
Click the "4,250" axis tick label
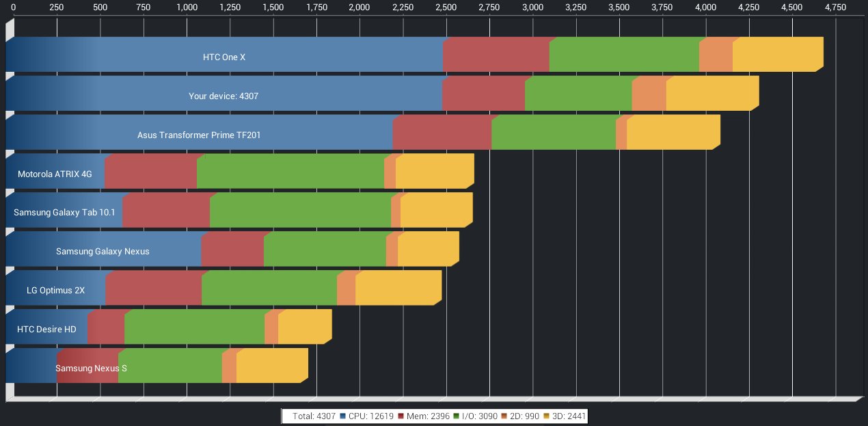click(749, 7)
